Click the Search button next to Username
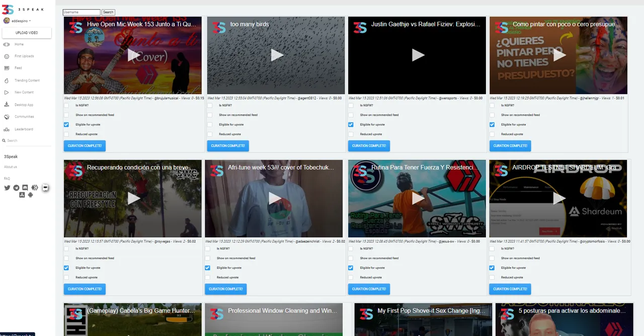The width and height of the screenshot is (644, 336). pyautogui.click(x=108, y=12)
